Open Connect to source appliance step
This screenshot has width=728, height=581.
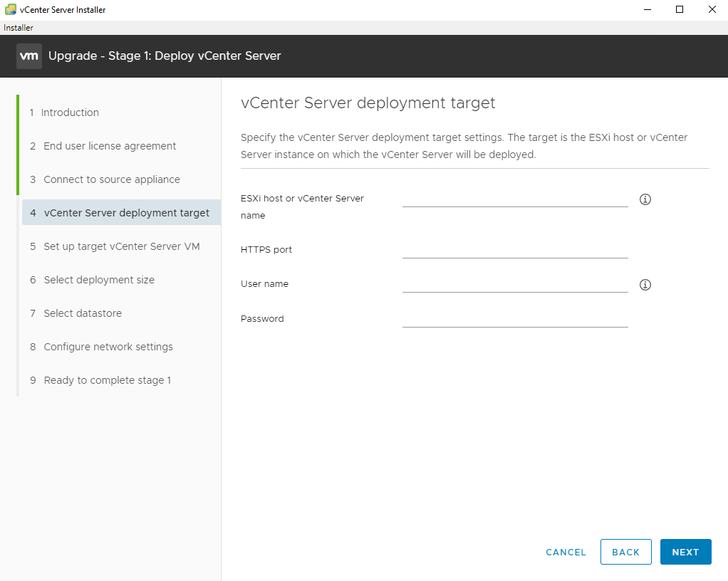(x=112, y=179)
